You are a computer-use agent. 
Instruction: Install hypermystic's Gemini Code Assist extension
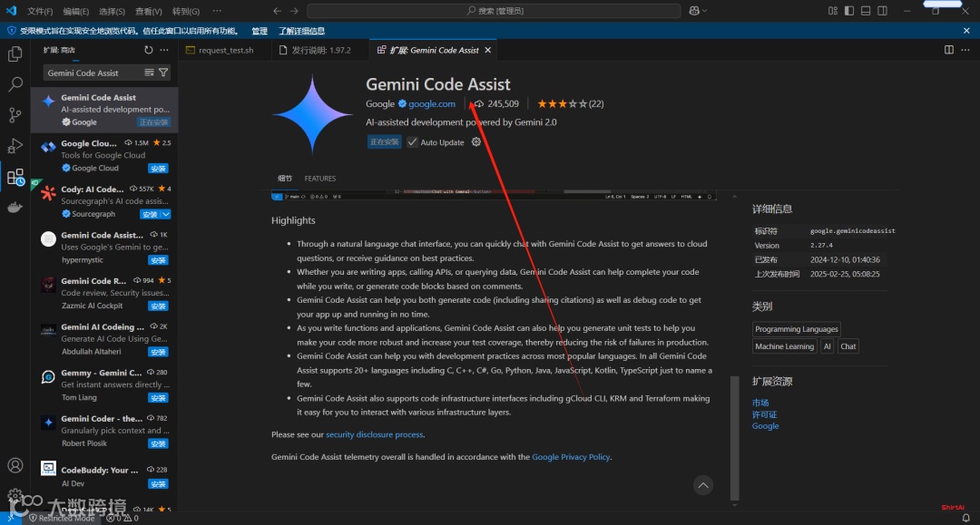pyautogui.click(x=158, y=260)
